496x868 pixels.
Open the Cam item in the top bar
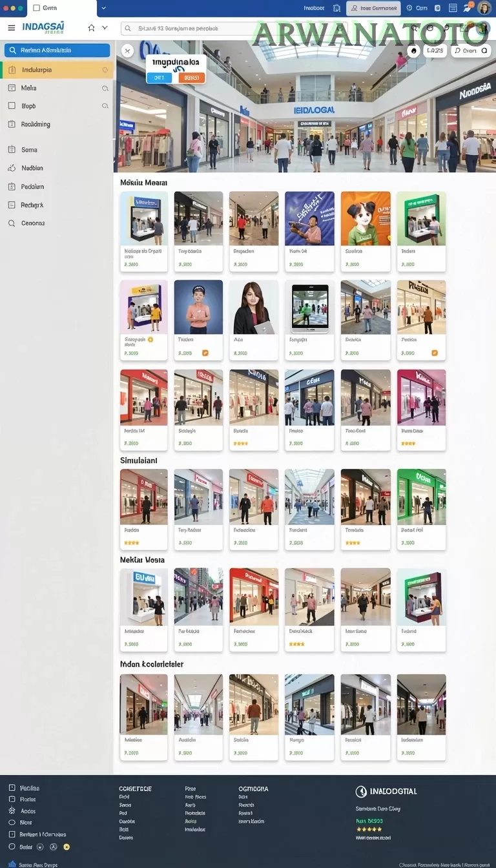pos(417,8)
